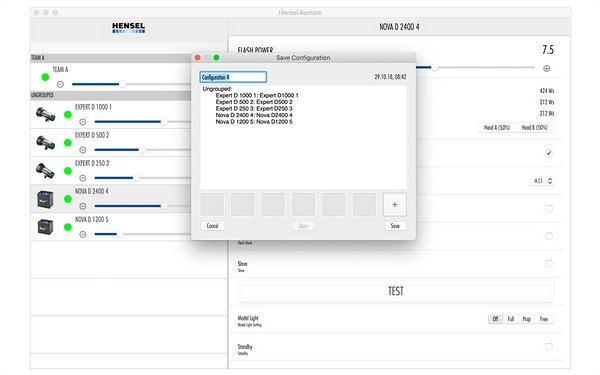The image size is (600, 375).
Task: Click the Expert D 500 2 flash head image
Action: click(46, 143)
